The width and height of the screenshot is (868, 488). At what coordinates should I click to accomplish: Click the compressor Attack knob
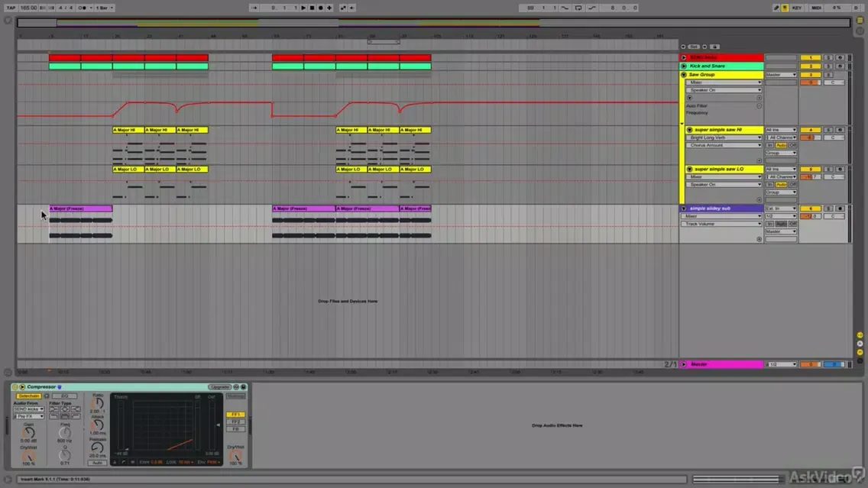click(98, 425)
